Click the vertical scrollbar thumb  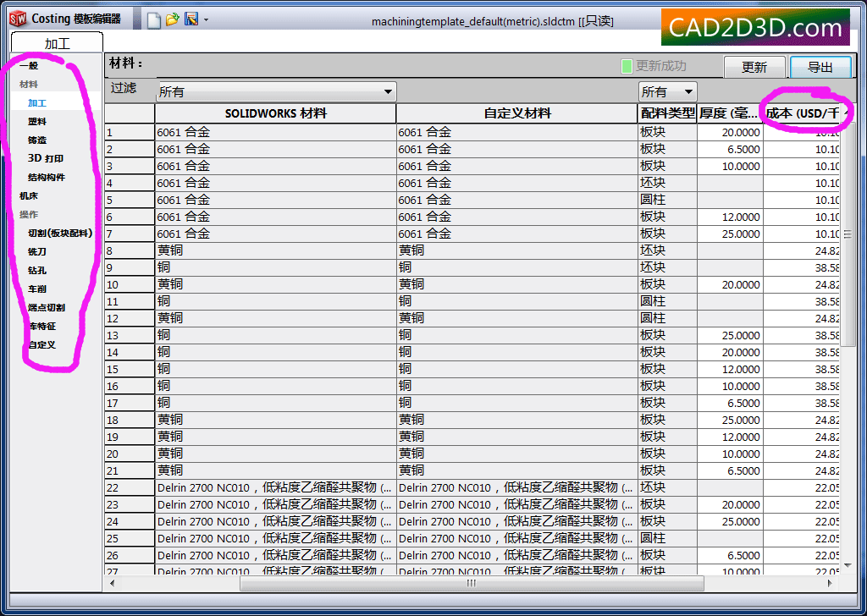(x=848, y=234)
